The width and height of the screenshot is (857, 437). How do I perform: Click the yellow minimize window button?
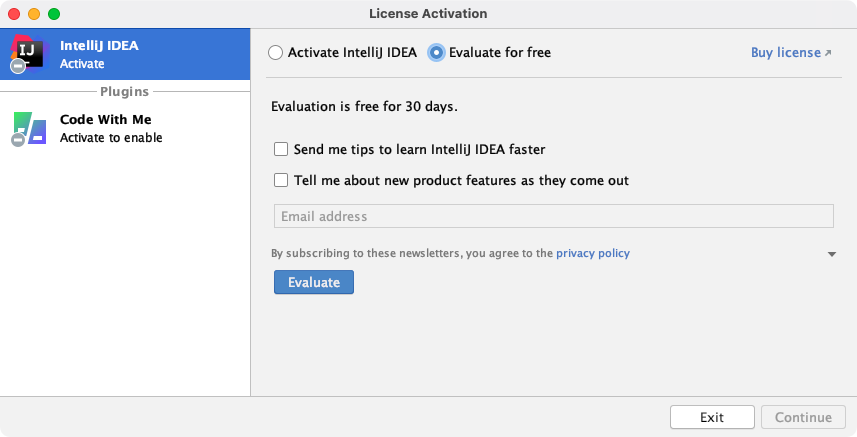point(34,14)
